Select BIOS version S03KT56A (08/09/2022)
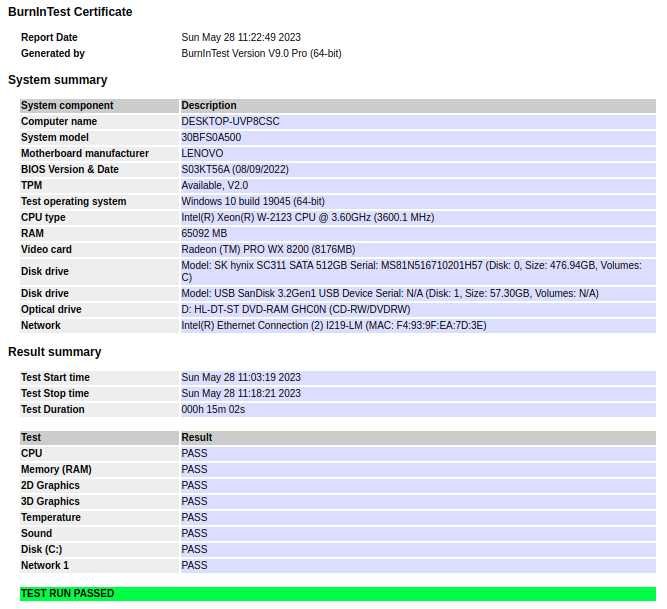The width and height of the screenshot is (667, 609). point(235,170)
